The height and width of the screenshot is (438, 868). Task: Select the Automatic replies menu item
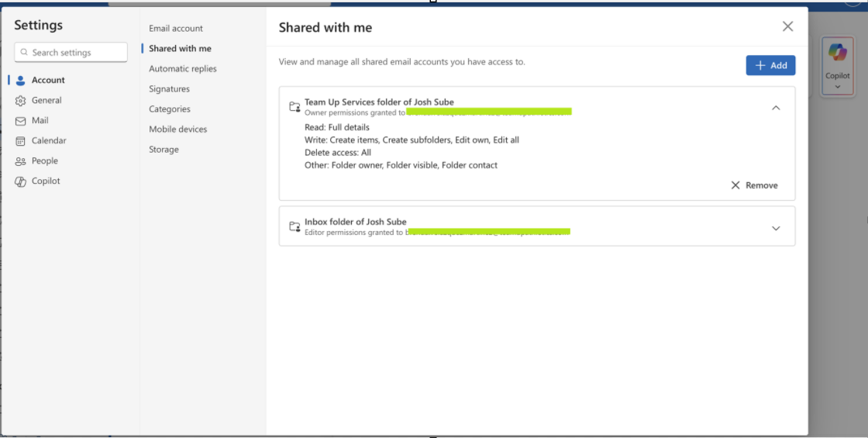[x=183, y=69]
